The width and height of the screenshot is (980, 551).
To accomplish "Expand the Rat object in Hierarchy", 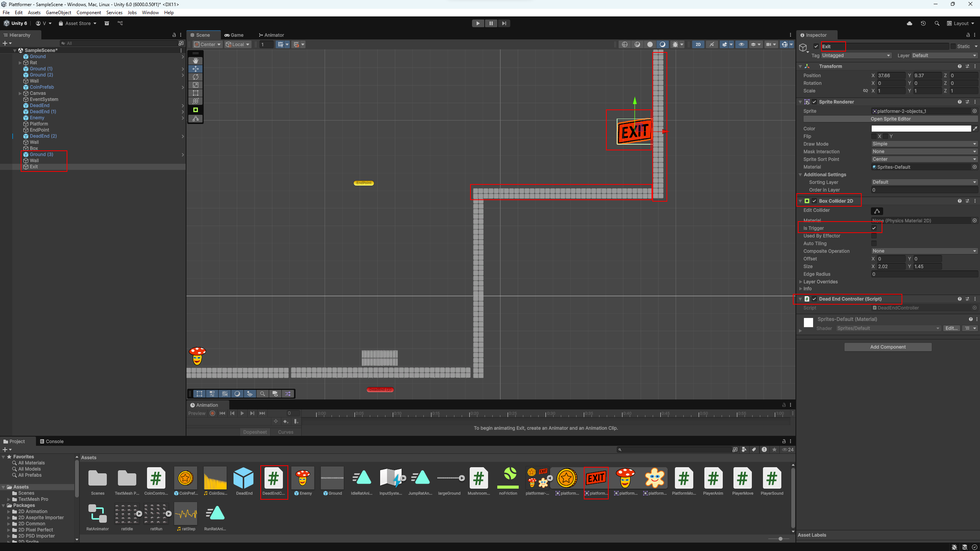I will pyautogui.click(x=20, y=63).
